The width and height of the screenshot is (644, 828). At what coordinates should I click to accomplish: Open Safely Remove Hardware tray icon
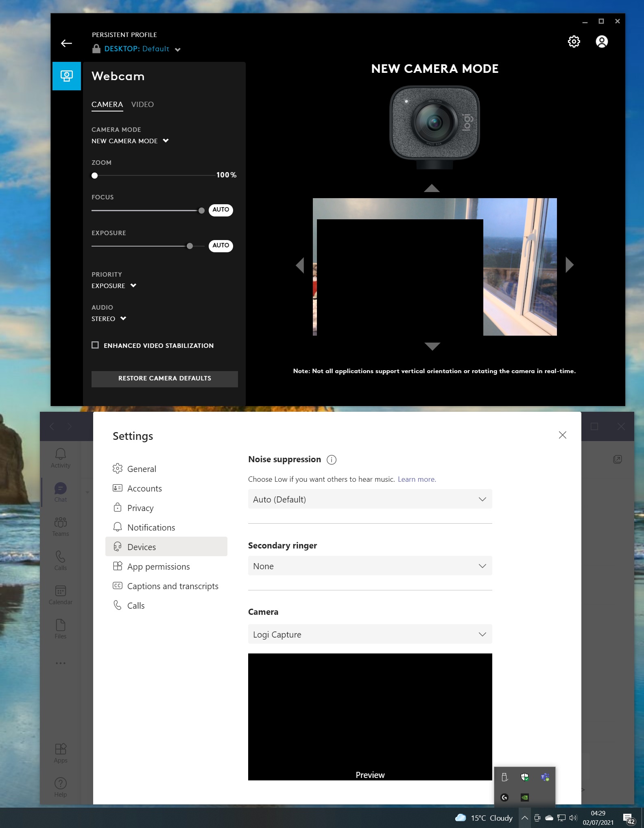504,777
